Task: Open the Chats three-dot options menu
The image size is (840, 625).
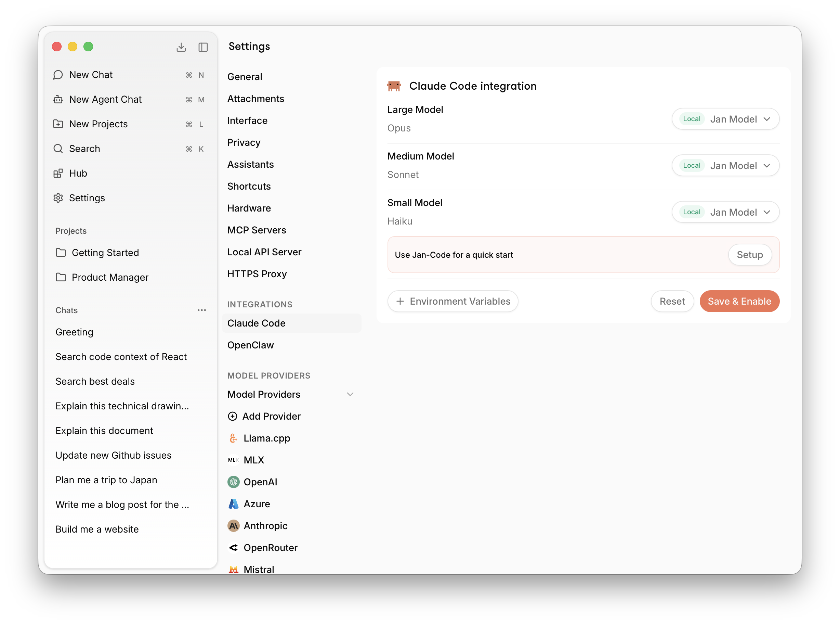Action: tap(201, 310)
